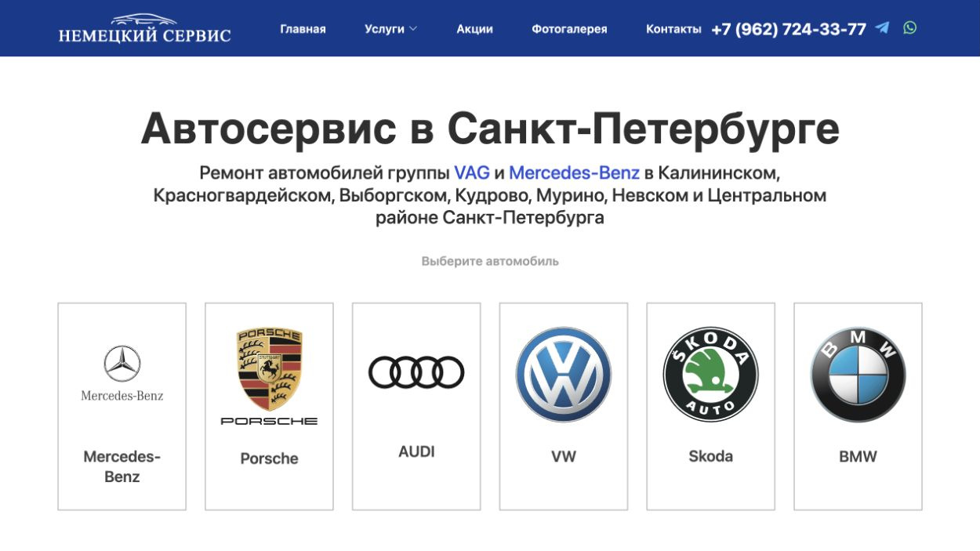The image size is (980, 551).
Task: Go to the Главная menu item
Action: coord(303,29)
